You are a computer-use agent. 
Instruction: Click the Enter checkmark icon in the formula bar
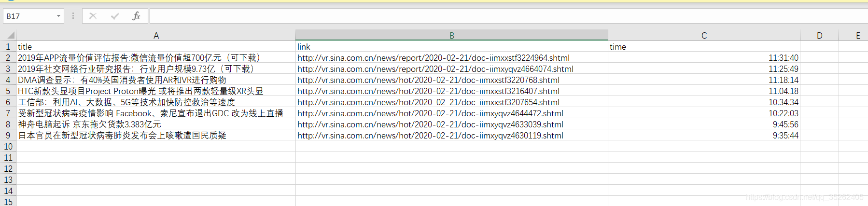[115, 16]
